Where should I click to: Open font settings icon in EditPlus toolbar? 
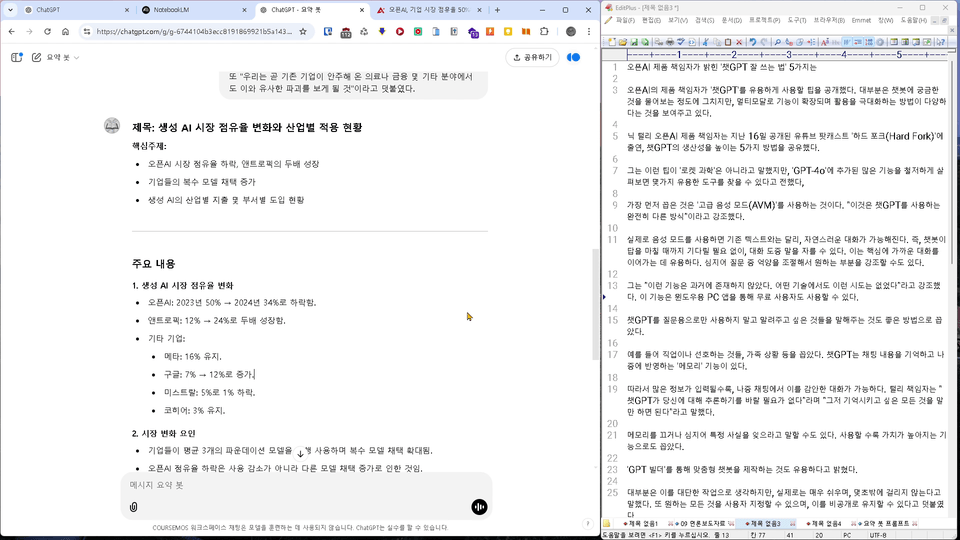click(x=825, y=42)
